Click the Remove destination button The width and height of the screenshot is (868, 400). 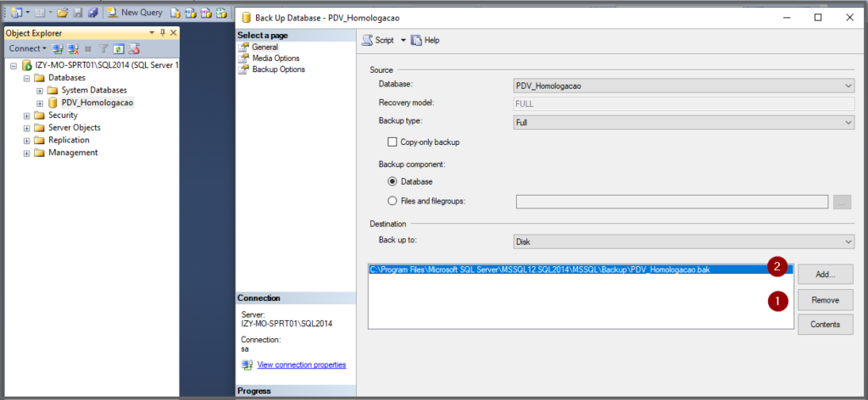pyautogui.click(x=826, y=300)
